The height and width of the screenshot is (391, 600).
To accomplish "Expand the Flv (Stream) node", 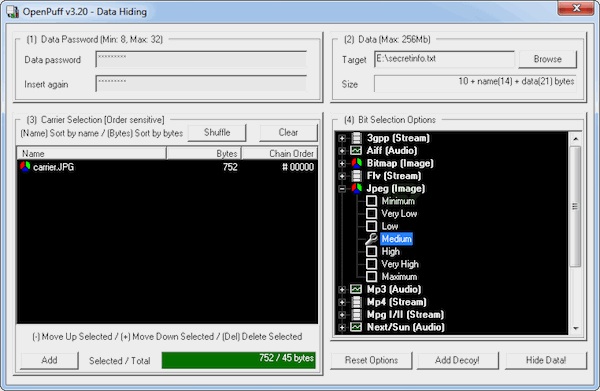I will click(x=342, y=176).
